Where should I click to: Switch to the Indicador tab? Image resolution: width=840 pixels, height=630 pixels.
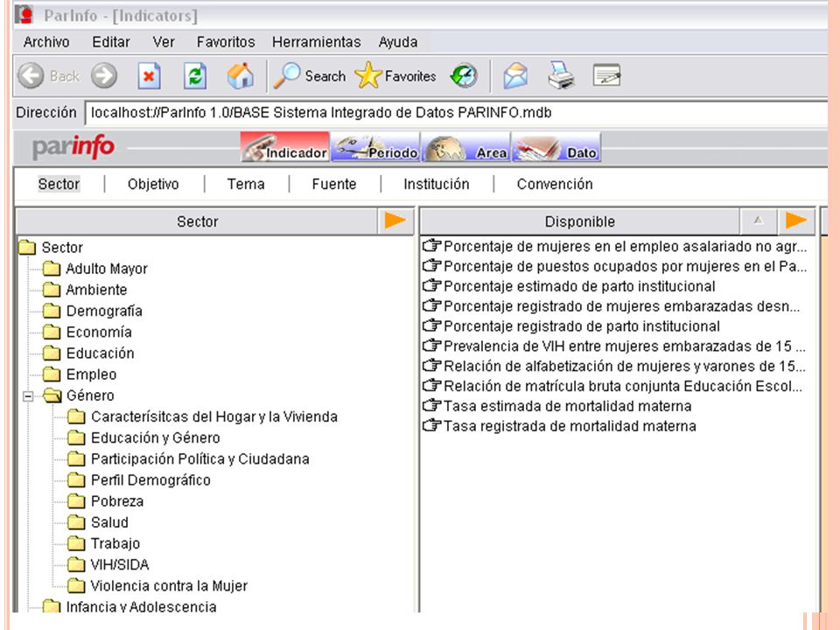coord(284,147)
